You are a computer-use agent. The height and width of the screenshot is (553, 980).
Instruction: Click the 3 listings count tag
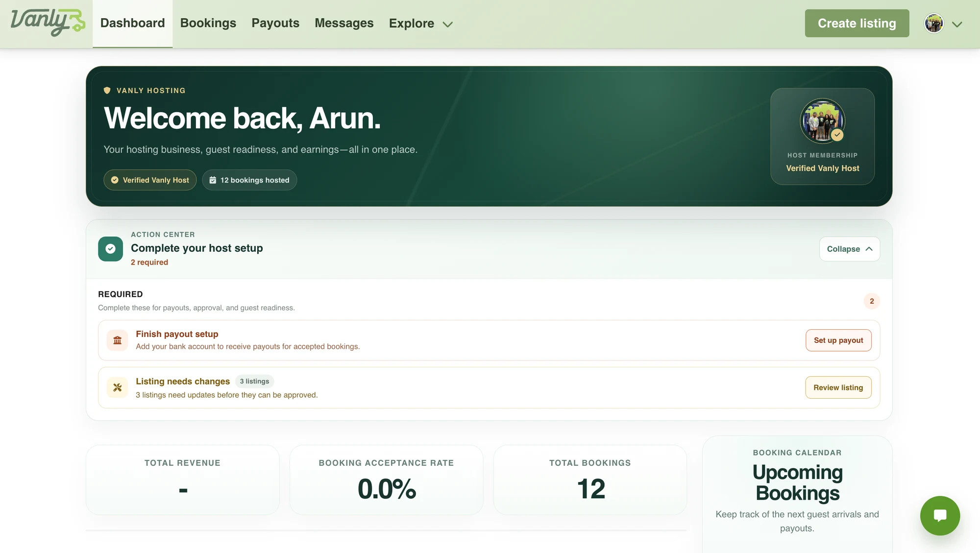coord(254,382)
